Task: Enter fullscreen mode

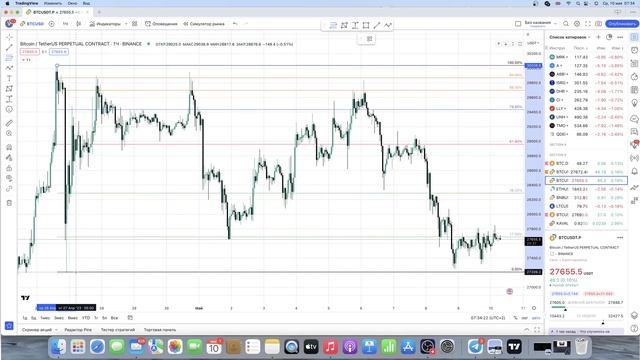Action: coord(588,24)
